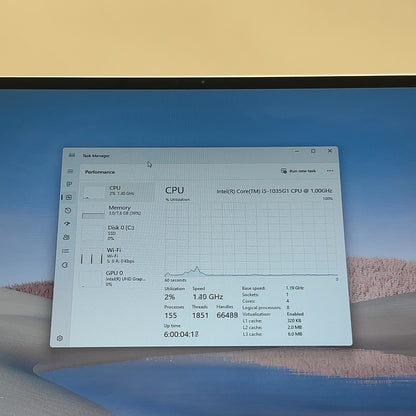Click the Base speed label
The width and height of the screenshot is (416, 416).
[254, 288]
